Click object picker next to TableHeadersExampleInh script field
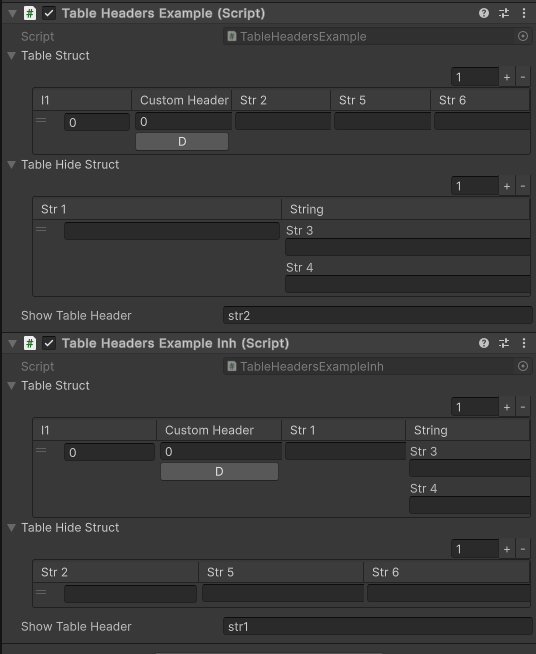This screenshot has width=536, height=654. (523, 366)
